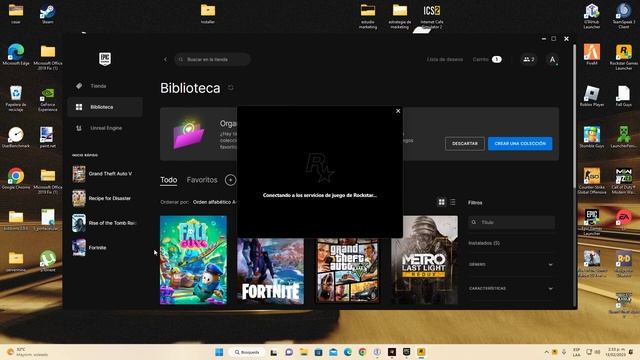Open File Explorer from taskbar
The image size is (640, 360).
pos(304,352)
